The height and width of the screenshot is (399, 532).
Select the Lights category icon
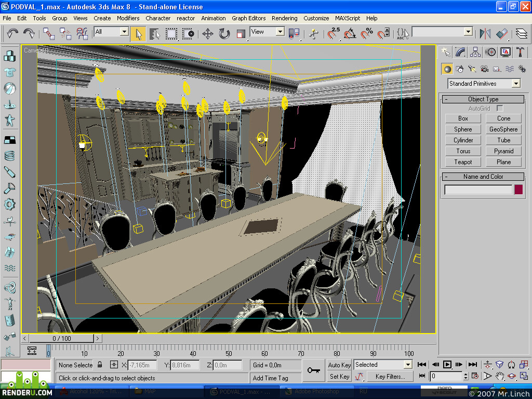pos(472,69)
